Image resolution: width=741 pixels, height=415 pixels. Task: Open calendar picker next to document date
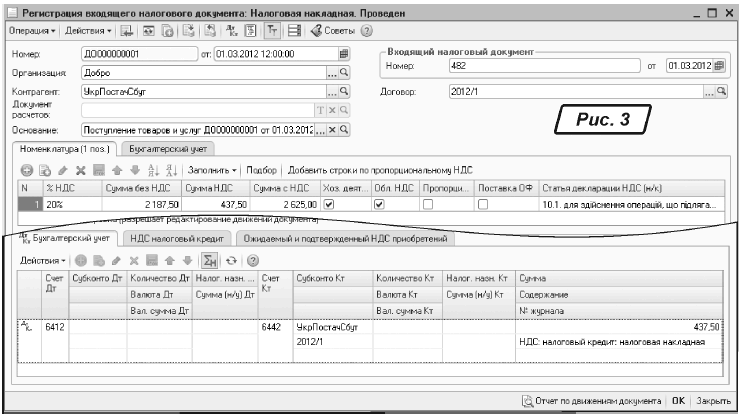[x=344, y=54]
